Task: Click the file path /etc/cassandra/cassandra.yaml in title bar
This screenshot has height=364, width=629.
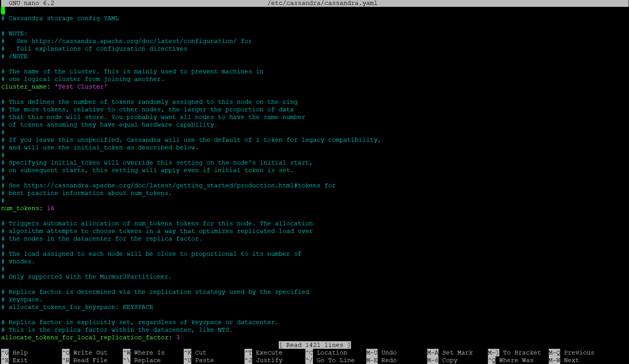Action: [322, 3]
